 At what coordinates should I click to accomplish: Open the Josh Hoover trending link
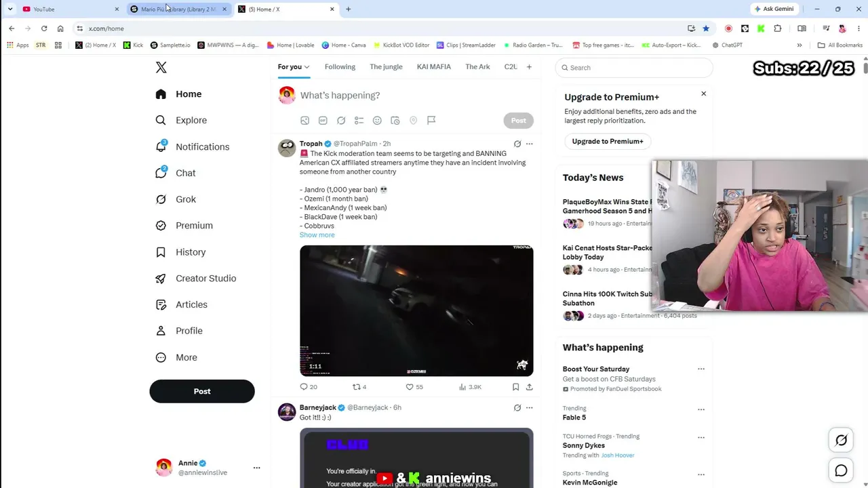coord(616,455)
